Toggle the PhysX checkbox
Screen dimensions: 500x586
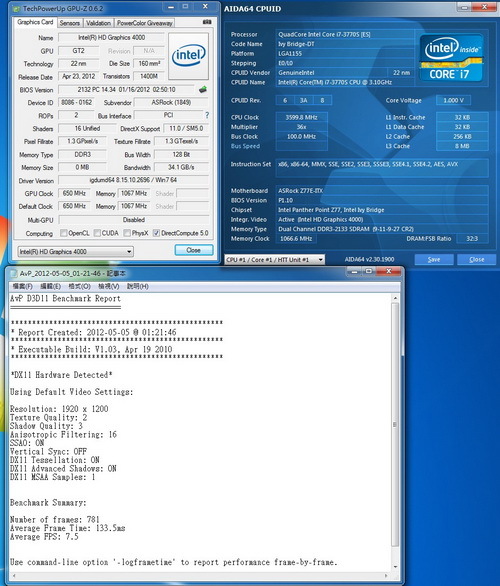pos(127,233)
